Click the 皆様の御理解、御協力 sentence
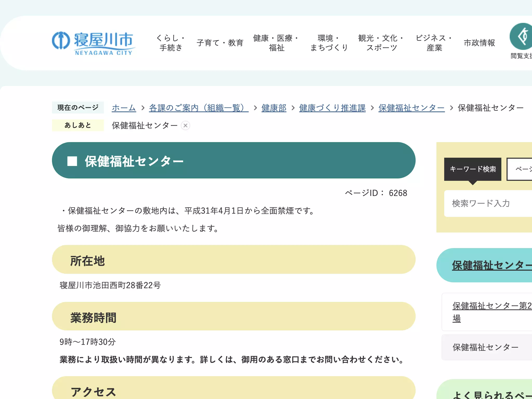Viewport: 532px width, 399px height. click(138, 228)
